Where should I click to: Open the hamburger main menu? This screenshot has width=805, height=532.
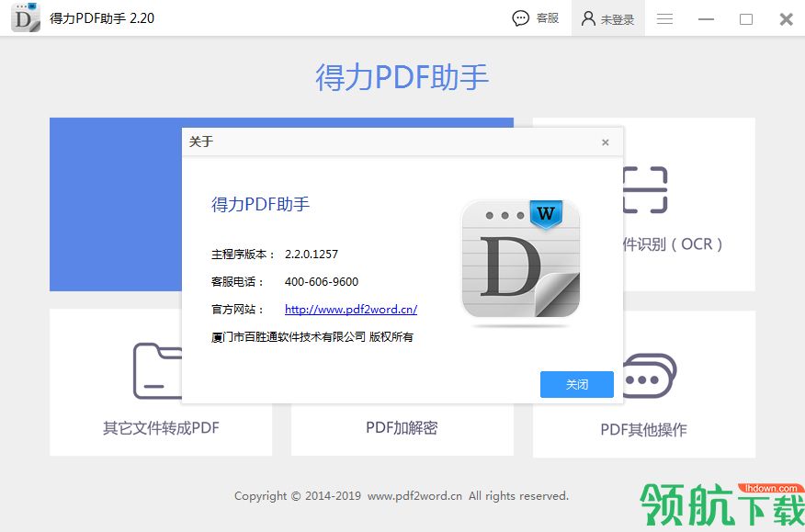tap(664, 19)
